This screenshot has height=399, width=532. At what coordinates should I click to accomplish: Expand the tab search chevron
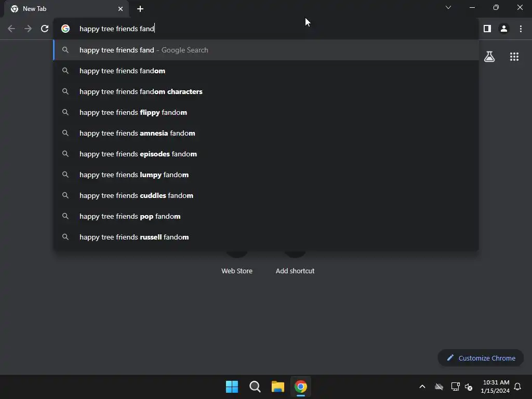448,7
